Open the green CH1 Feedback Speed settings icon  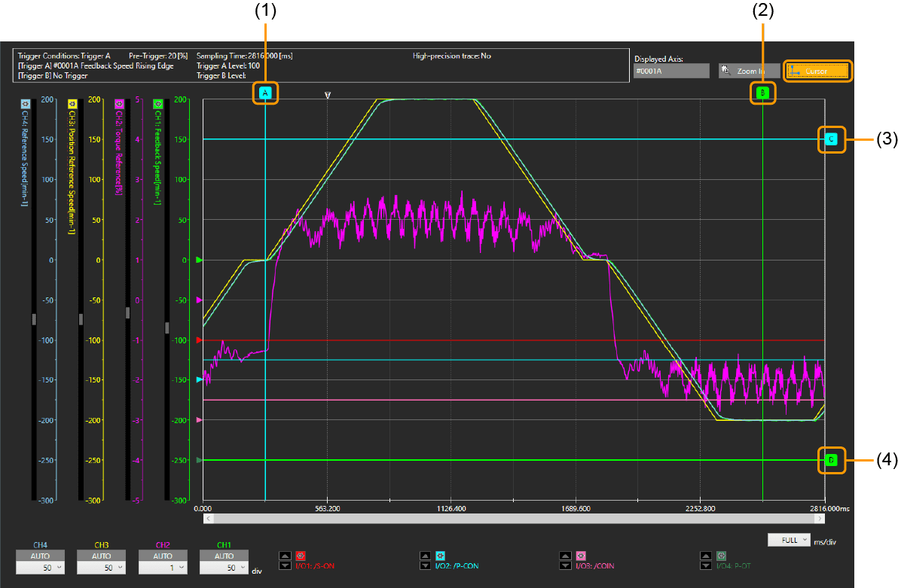(158, 104)
